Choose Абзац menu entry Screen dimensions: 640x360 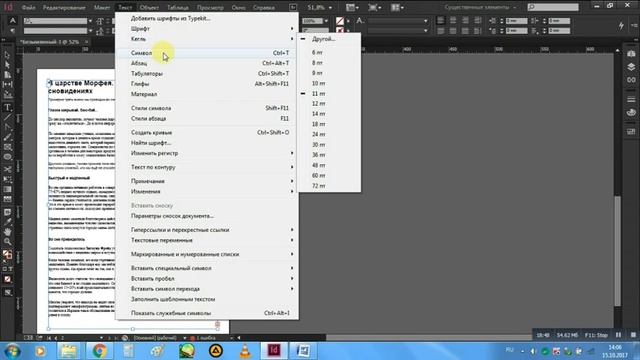click(x=207, y=63)
